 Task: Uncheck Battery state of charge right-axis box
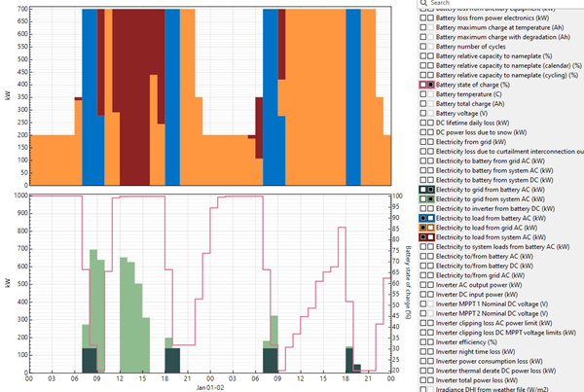[430, 86]
